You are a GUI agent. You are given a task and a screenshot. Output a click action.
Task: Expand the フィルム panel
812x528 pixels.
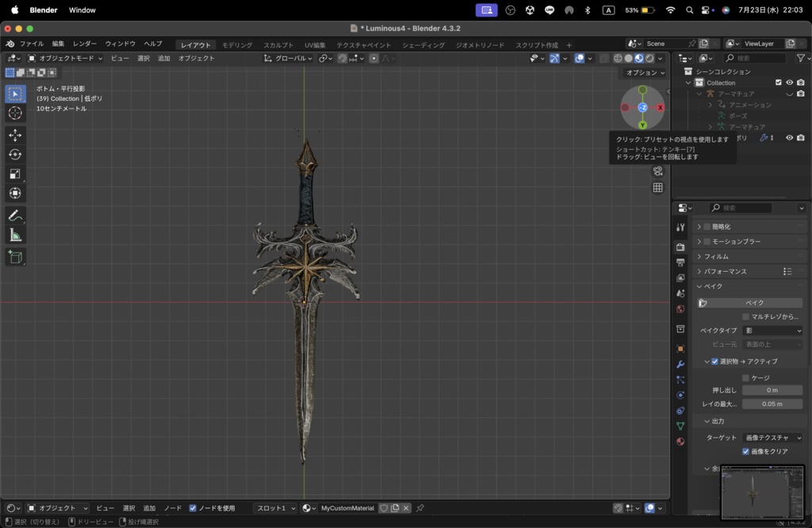click(716, 256)
